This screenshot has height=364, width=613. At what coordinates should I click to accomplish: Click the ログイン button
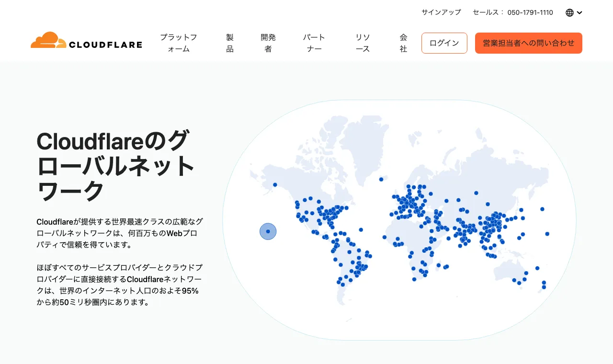444,43
